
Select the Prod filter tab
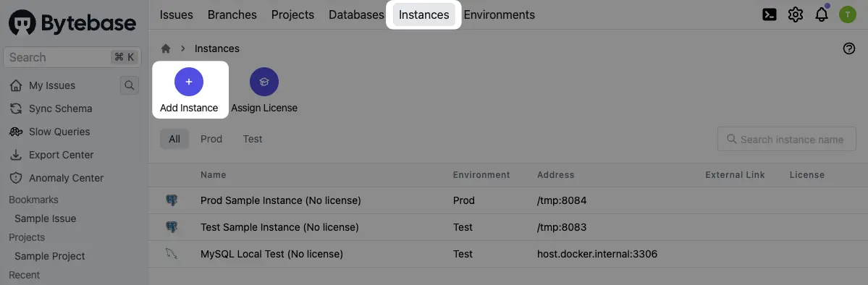(x=211, y=139)
